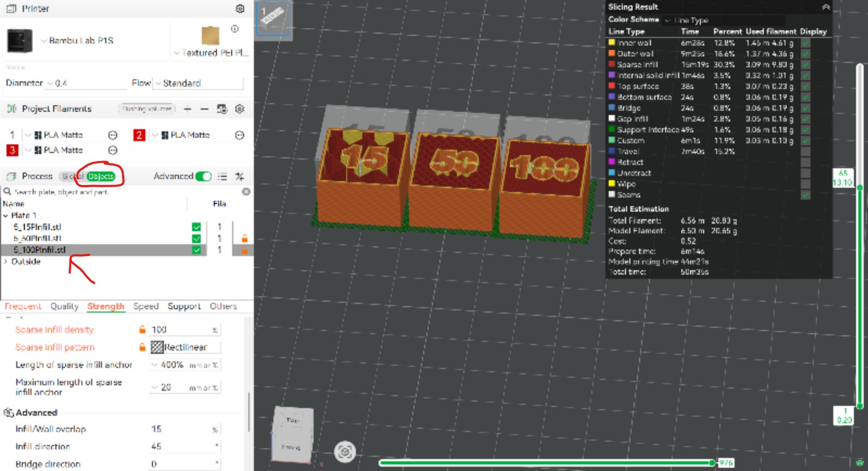Viewport: 868px width, 471px height.
Task: Click the add filament plus icon
Action: tap(187, 109)
